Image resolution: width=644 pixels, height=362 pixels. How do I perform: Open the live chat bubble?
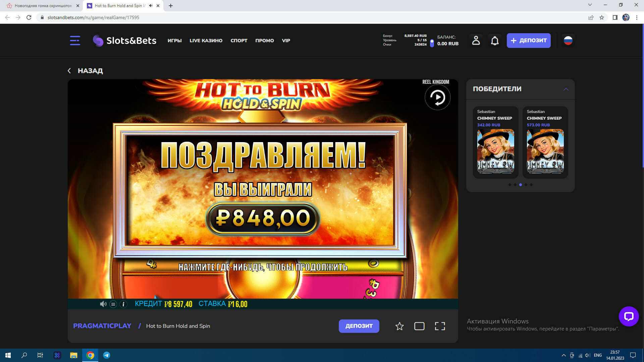629,316
